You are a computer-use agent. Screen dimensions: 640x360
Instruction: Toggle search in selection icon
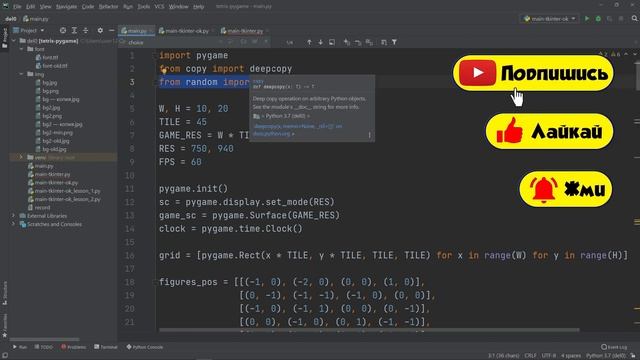click(384, 42)
